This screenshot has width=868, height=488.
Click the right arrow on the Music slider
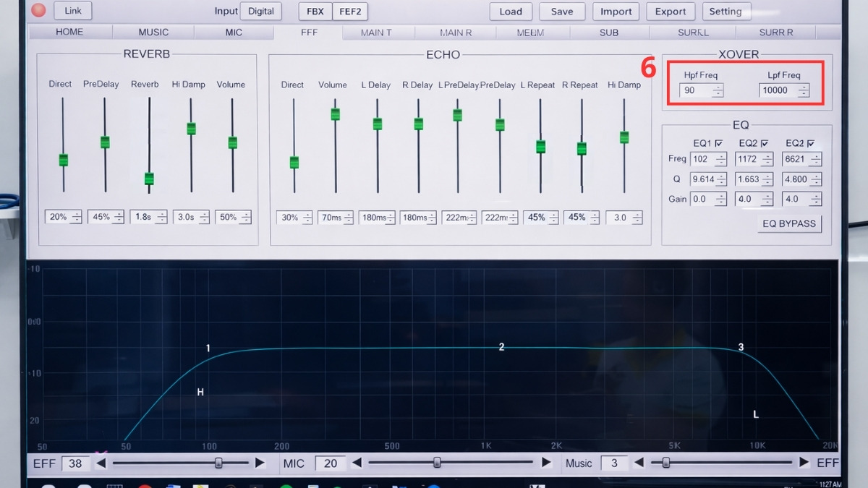(x=804, y=463)
